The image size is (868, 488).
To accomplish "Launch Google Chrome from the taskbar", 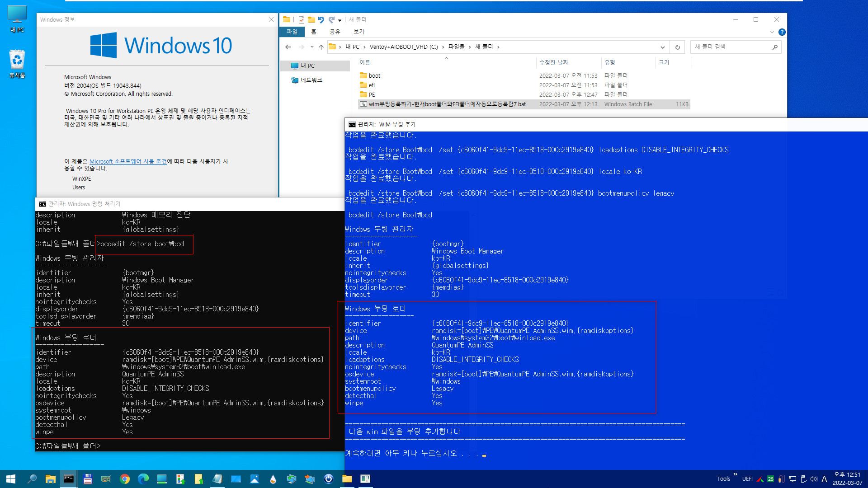I will (125, 479).
